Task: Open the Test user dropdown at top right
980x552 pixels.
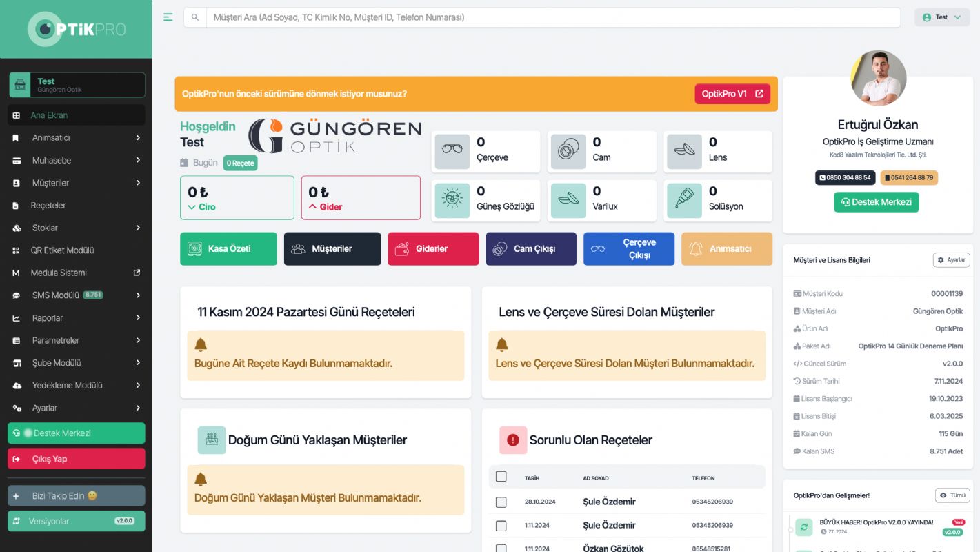Action: (942, 17)
